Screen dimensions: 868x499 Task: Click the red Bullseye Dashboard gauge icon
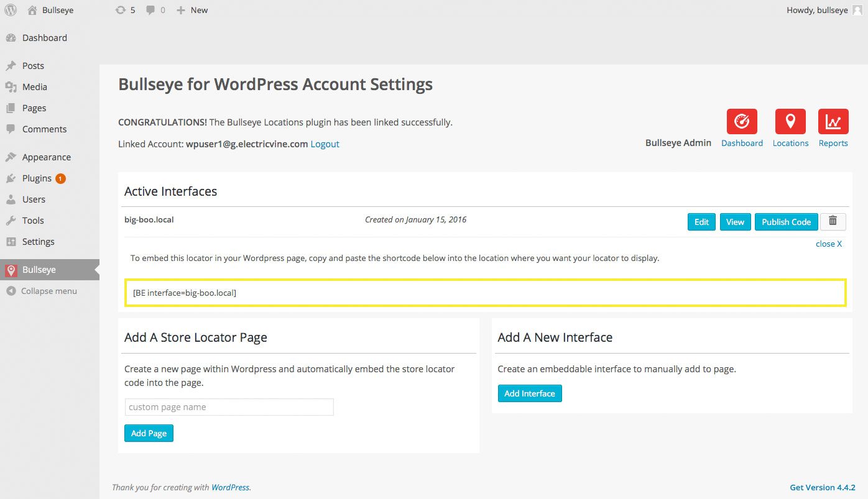coord(742,121)
